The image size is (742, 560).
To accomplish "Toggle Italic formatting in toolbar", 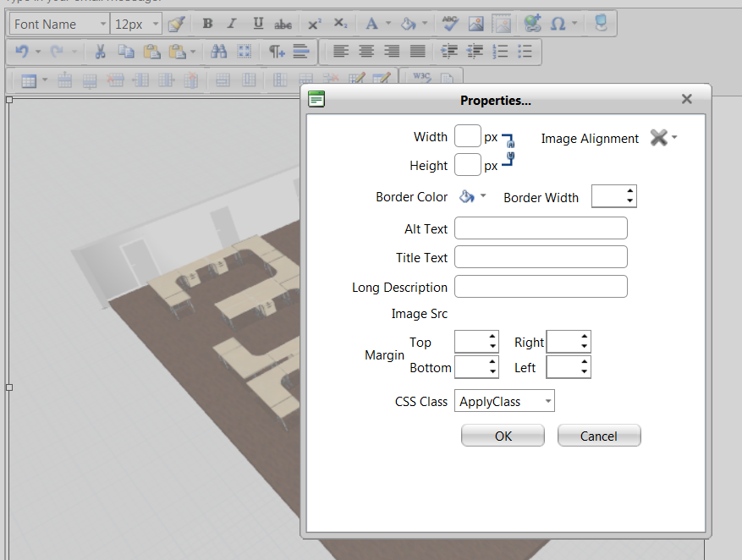I will click(232, 24).
